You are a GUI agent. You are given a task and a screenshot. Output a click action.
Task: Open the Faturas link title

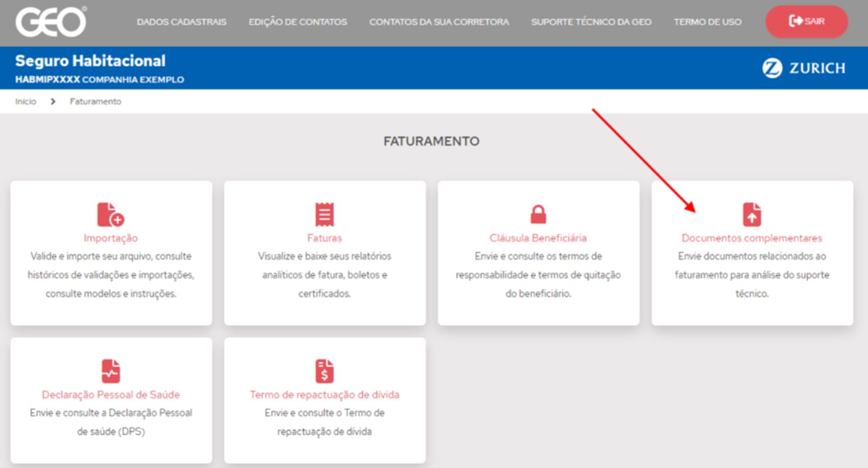tap(325, 238)
